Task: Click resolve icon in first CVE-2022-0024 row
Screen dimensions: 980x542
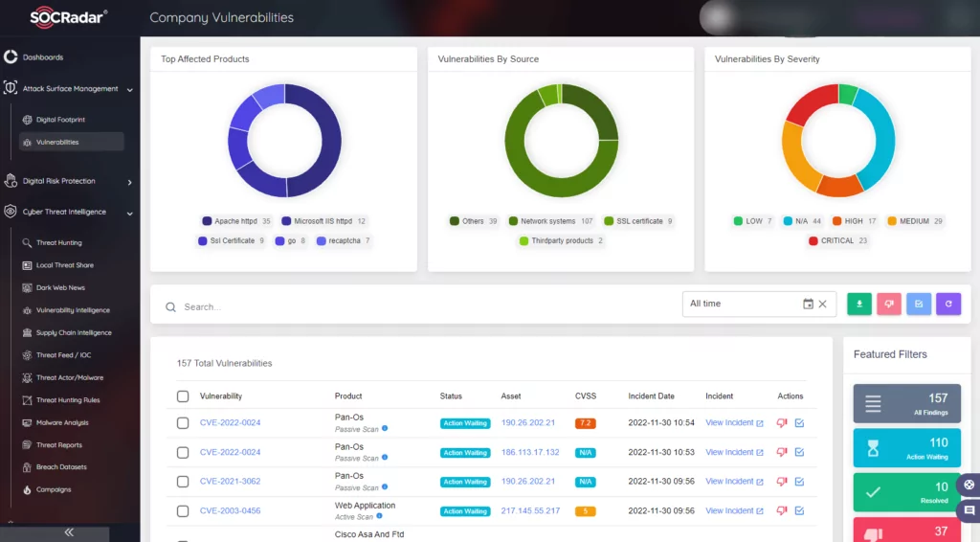Action: pos(799,423)
